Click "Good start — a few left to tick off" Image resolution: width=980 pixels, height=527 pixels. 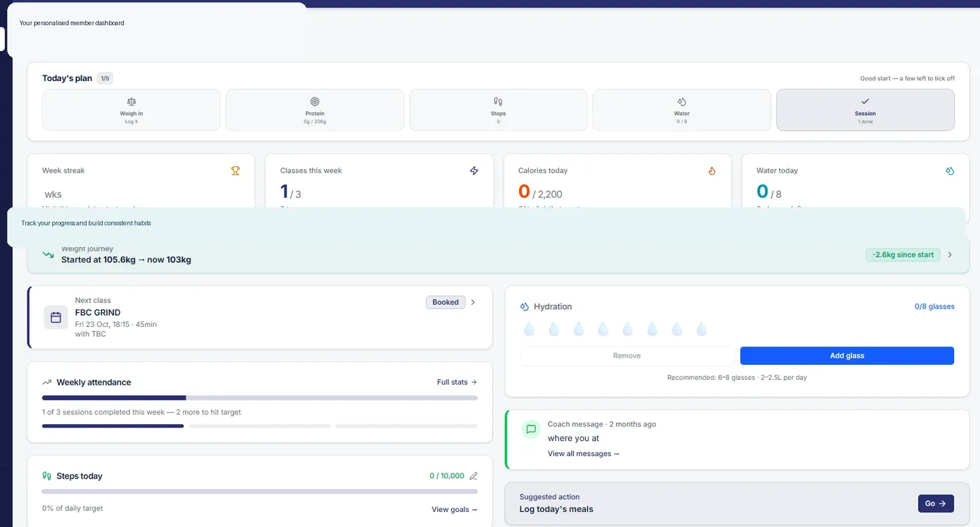[907, 78]
